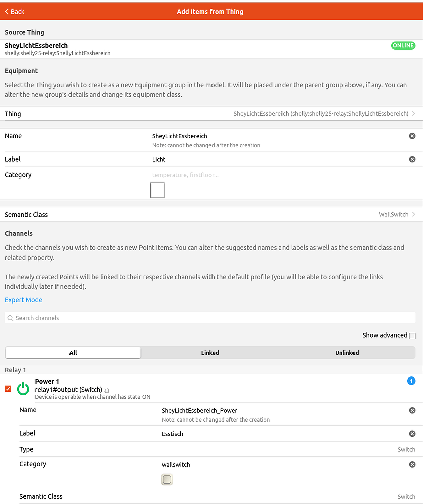Click the blue badge on the Power 1 channel
Screen dimensions: 423x504
click(411, 382)
